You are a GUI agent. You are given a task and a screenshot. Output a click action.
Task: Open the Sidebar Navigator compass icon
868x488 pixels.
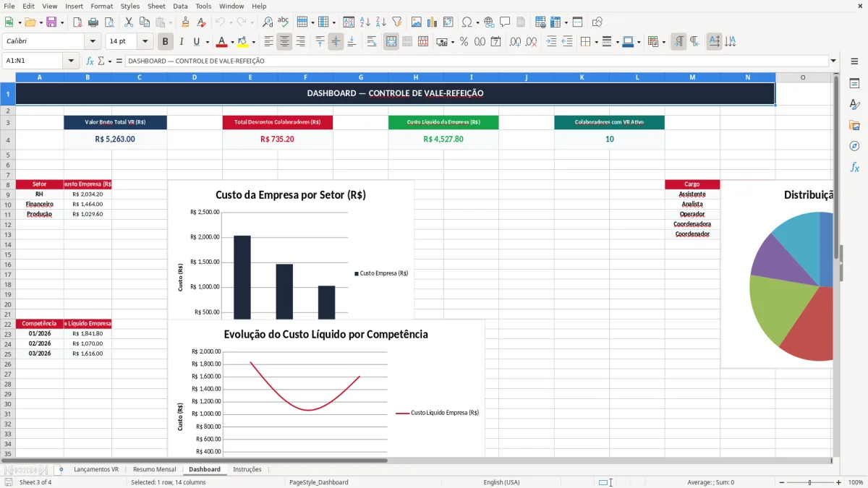tap(854, 147)
